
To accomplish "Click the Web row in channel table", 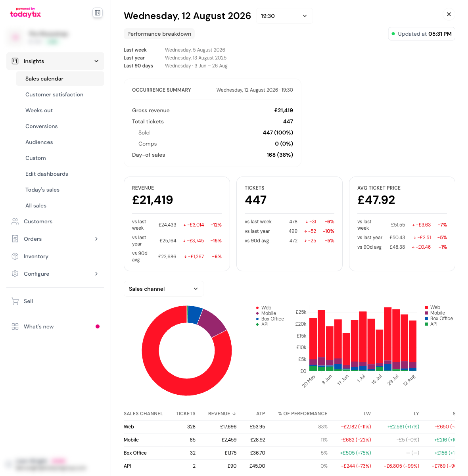I will [x=290, y=427].
